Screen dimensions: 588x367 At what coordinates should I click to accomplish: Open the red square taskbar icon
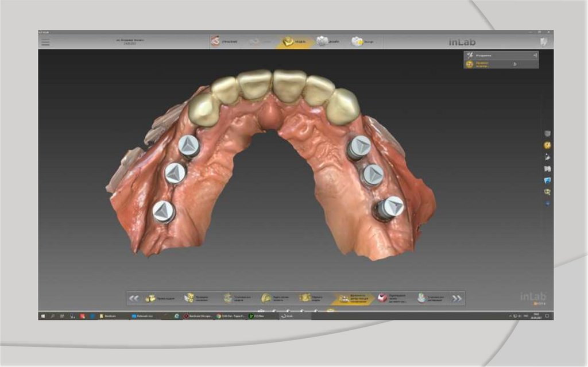[82, 316]
